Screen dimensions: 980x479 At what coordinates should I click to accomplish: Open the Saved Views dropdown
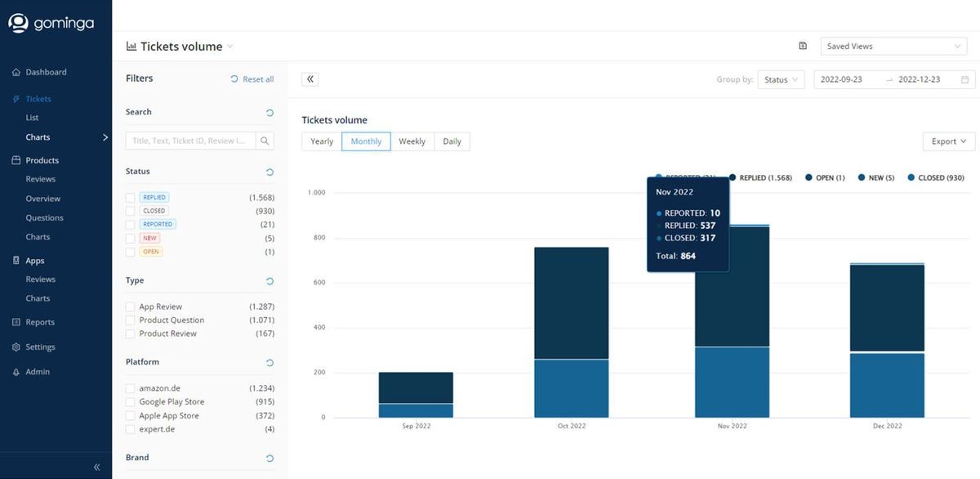[893, 47]
